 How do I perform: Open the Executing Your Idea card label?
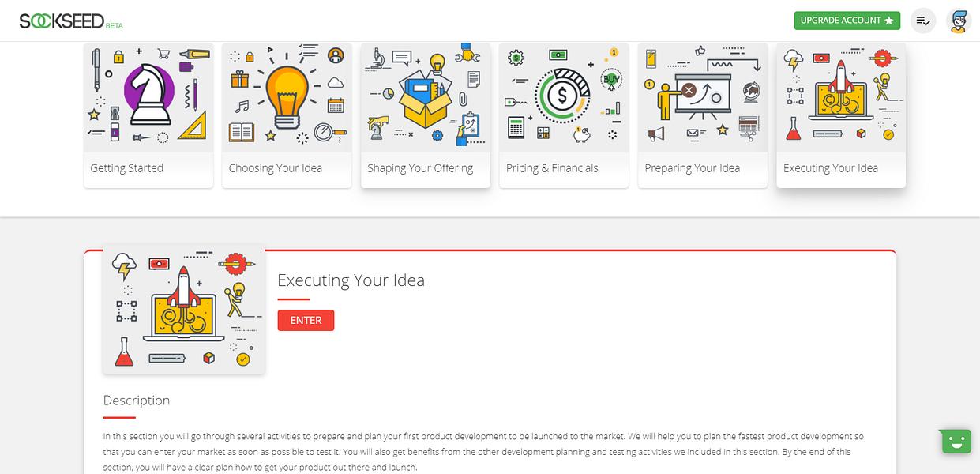coord(831,168)
